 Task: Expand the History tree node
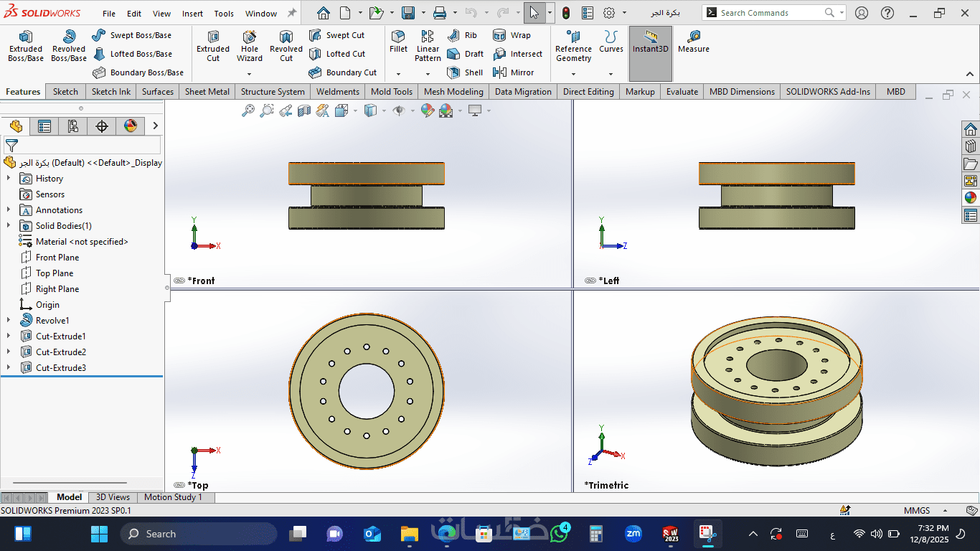click(9, 179)
